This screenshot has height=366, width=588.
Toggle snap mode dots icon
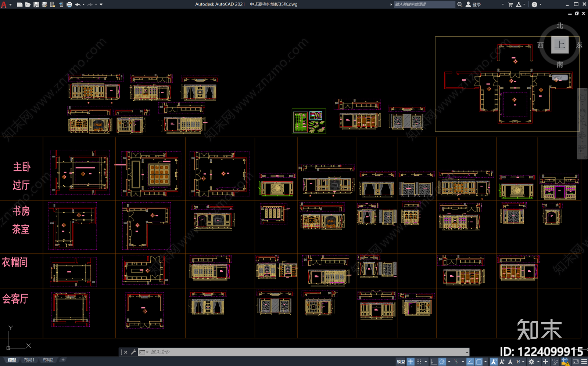(419, 362)
